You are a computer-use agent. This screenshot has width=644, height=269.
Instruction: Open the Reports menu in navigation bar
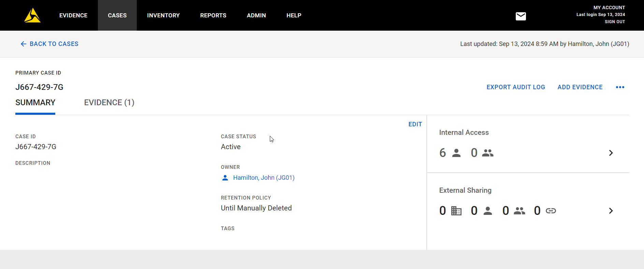[x=213, y=15]
